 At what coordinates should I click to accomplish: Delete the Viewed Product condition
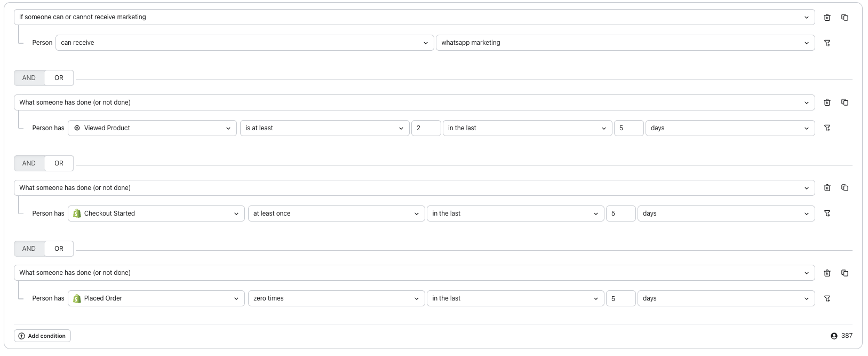(x=827, y=102)
